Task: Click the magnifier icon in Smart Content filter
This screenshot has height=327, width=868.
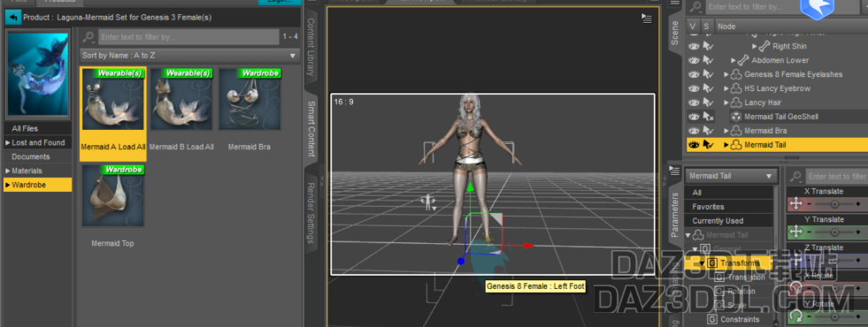Action: click(88, 37)
